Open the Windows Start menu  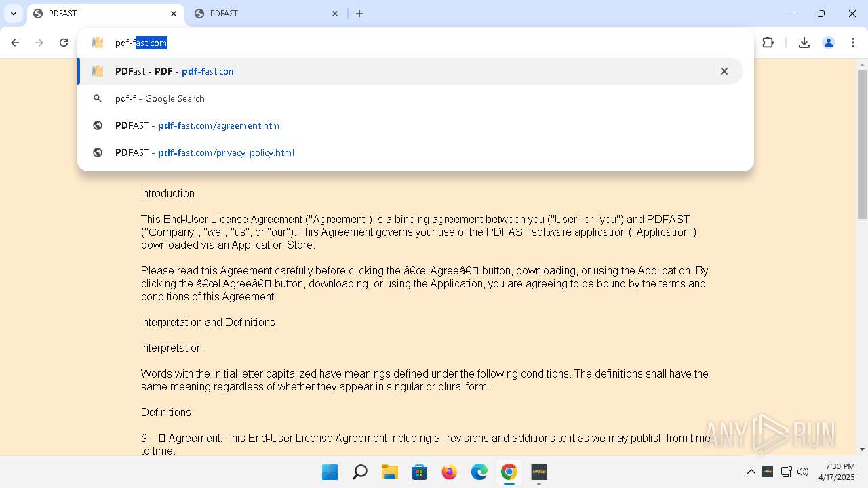point(330,472)
